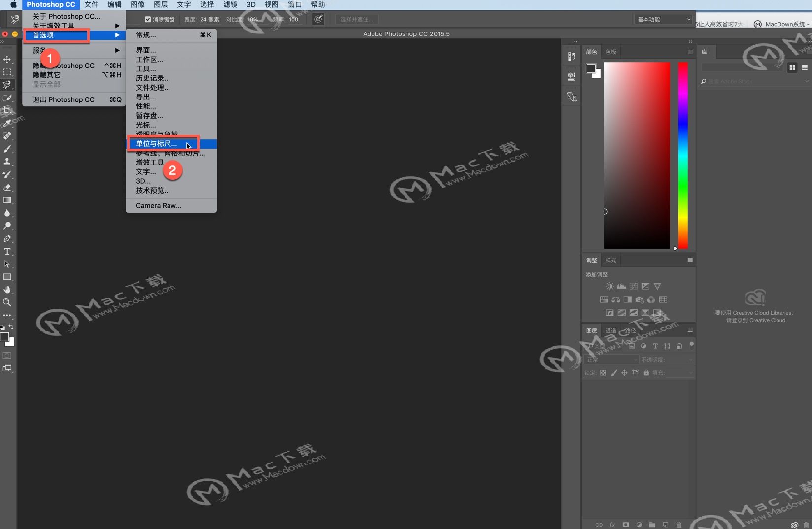Image resolution: width=812 pixels, height=529 pixels.
Task: Open the Apple menu
Action: [x=13, y=4]
